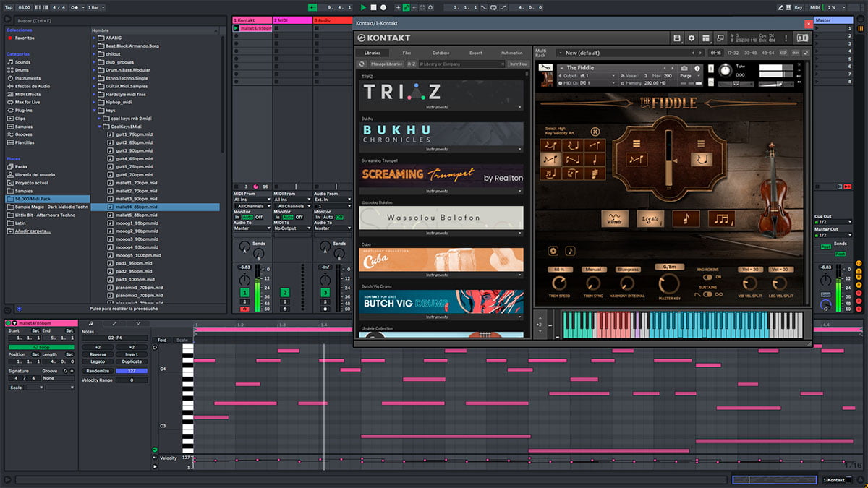The width and height of the screenshot is (868, 488).
Task: Open The Fiddle wrench edit icon
Action: point(547,68)
